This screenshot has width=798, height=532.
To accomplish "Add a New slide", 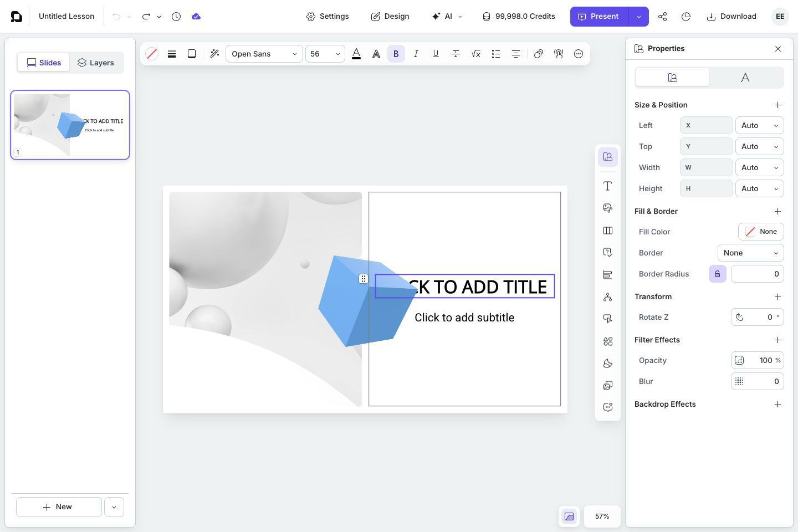I will click(x=59, y=507).
